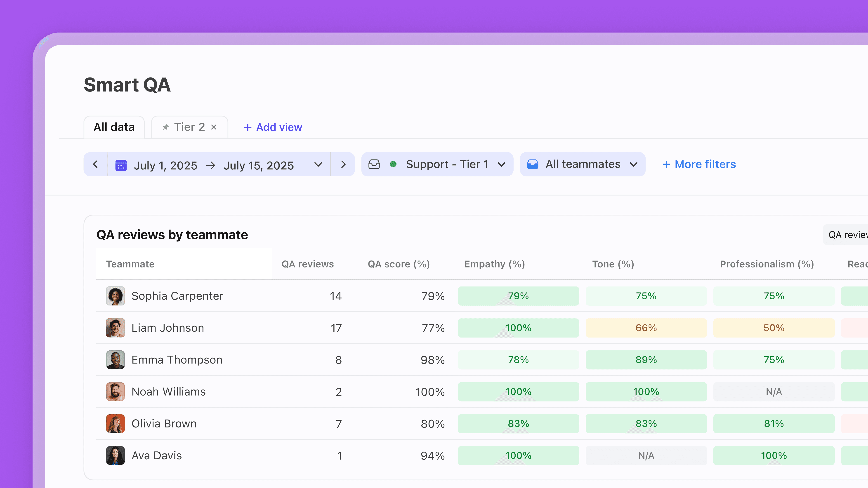Click Liam Johnson's name
This screenshot has height=488, width=868.
(x=168, y=328)
